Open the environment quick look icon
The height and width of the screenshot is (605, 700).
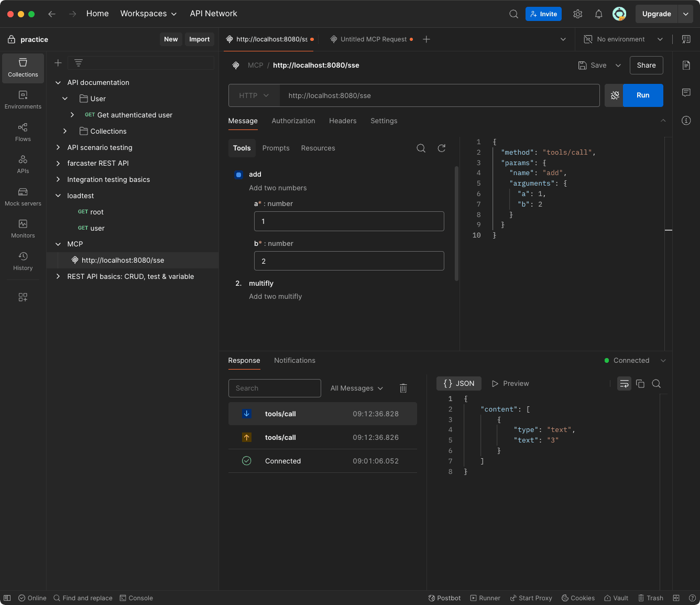[686, 39]
